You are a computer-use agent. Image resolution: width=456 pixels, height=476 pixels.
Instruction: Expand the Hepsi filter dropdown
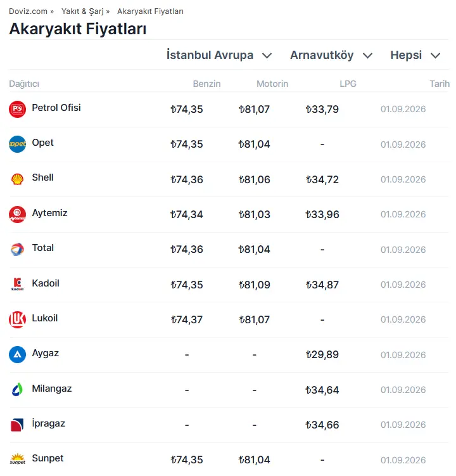click(415, 55)
